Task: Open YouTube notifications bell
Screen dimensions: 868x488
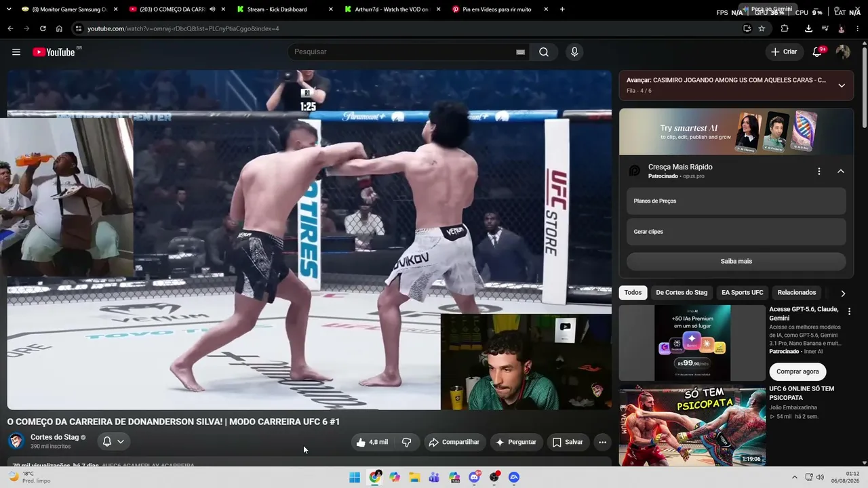Action: (x=817, y=52)
